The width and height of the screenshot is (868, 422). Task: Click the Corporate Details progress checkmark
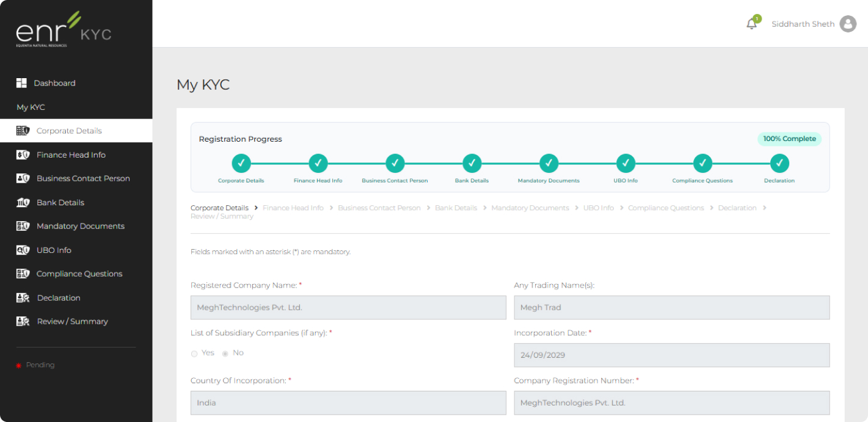(241, 163)
